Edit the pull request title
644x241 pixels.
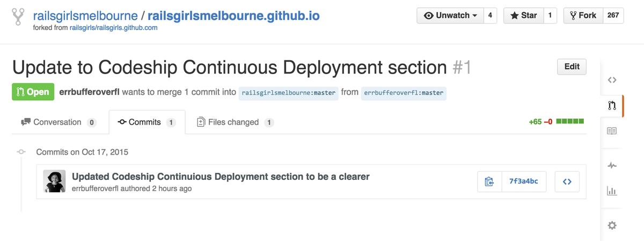click(572, 67)
